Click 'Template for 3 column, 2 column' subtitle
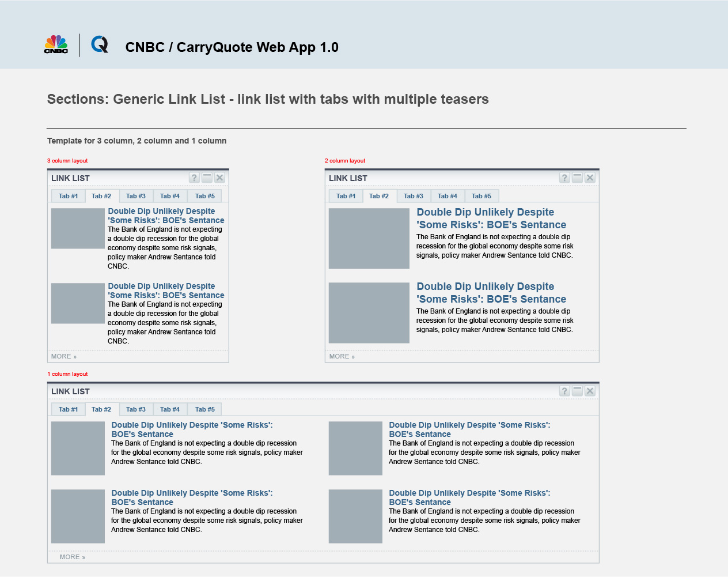728x577 pixels. pyautogui.click(x=137, y=141)
